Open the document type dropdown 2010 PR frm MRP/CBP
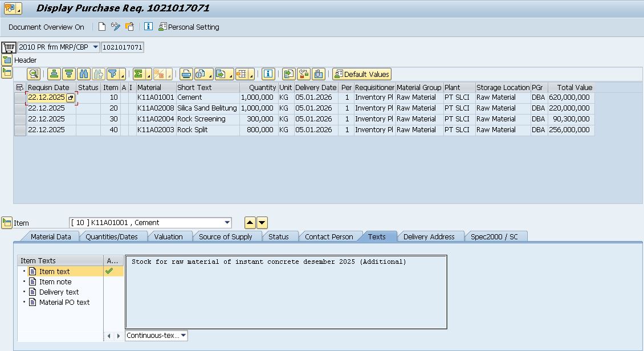The width and height of the screenshot is (644, 351). (95, 47)
